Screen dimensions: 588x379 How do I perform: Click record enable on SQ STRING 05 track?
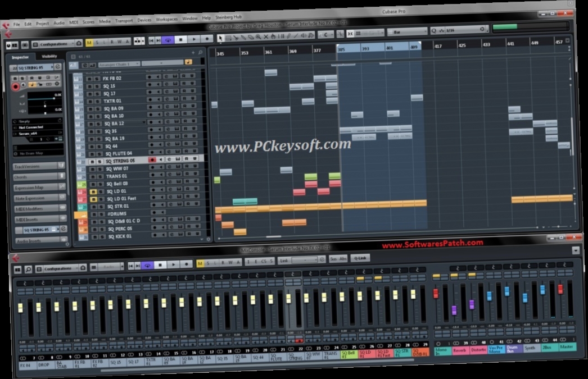pyautogui.click(x=152, y=160)
